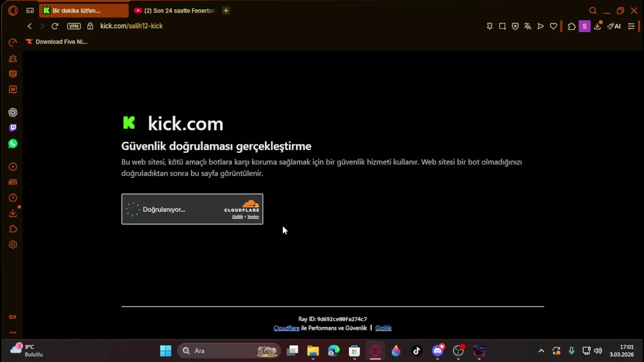Click the taskbar 'Ara' search box
The height and width of the screenshot is (362, 644).
click(x=230, y=351)
